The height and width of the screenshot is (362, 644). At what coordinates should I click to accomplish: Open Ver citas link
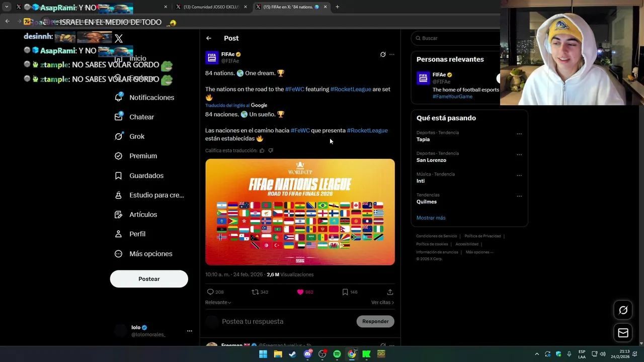click(382, 302)
